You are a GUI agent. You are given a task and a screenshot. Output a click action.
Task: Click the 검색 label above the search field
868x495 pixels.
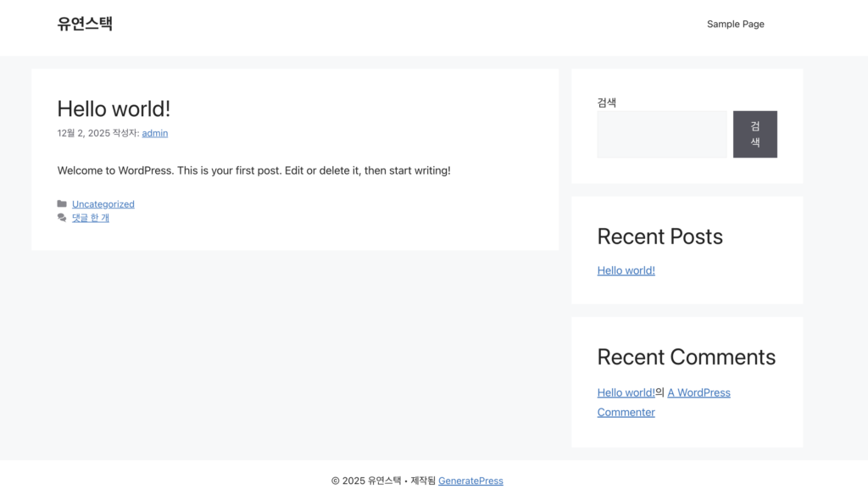(x=607, y=103)
